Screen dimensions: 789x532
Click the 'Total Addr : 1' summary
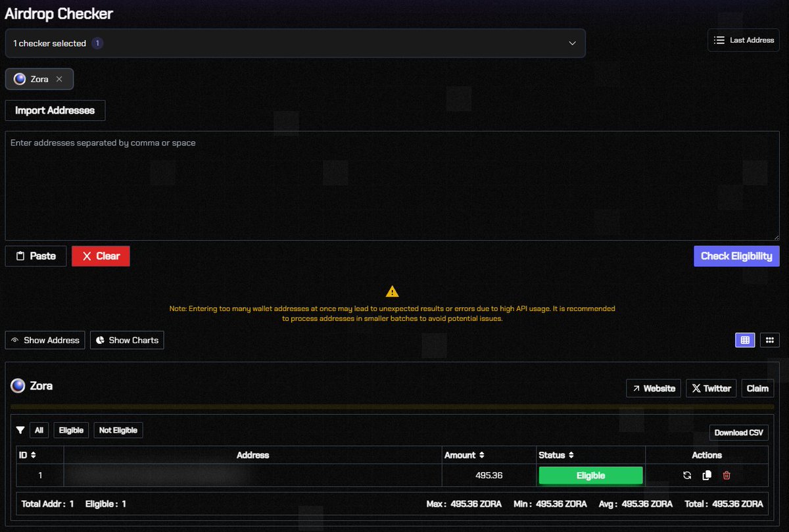click(x=47, y=504)
